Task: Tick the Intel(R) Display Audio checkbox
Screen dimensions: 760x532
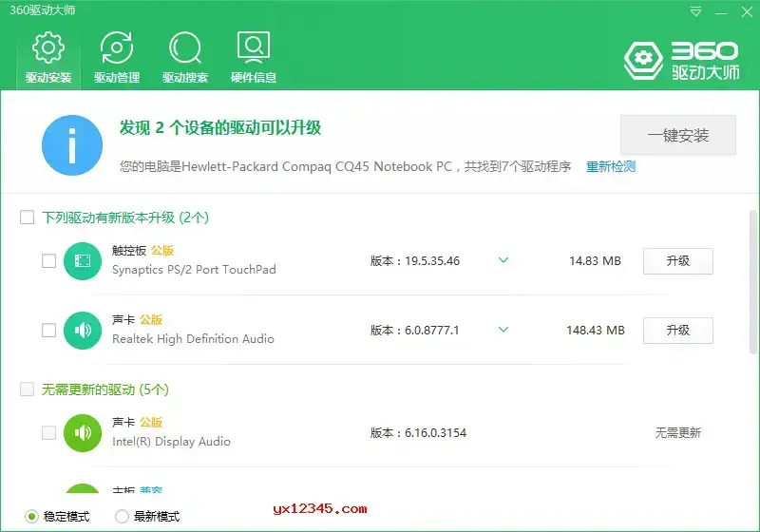Action: 49,432
